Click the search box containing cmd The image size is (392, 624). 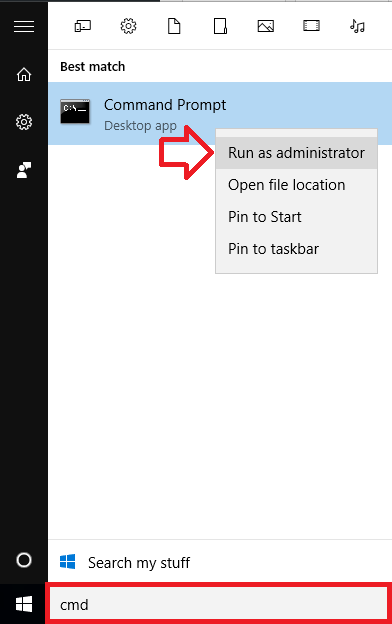coord(218,604)
